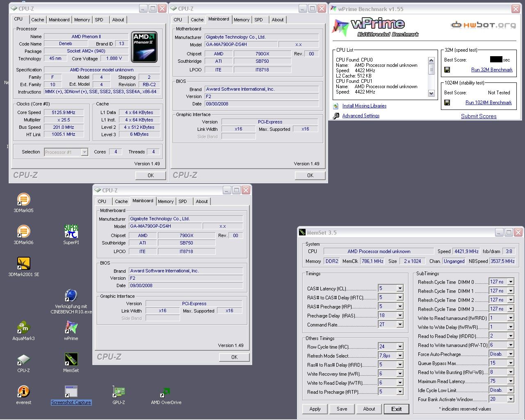The height and width of the screenshot is (420, 525).
Task: Open RAS# to CAS# Delay dropdown
Action: coord(400,297)
